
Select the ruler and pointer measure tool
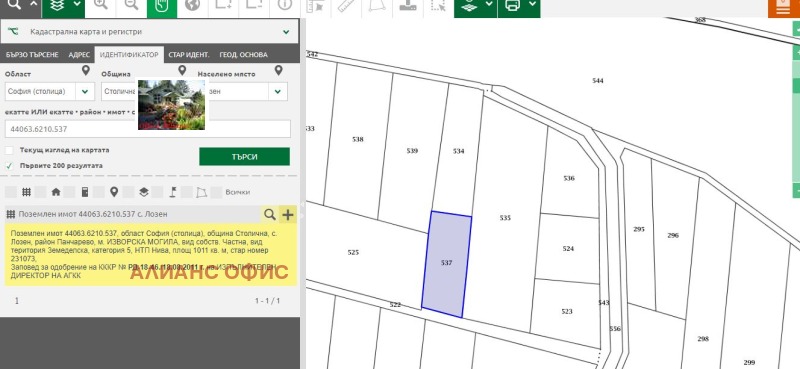point(316,5)
